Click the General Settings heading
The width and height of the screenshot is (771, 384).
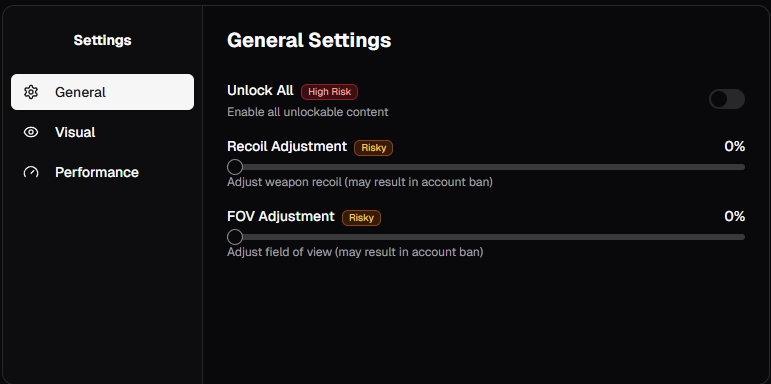point(309,40)
